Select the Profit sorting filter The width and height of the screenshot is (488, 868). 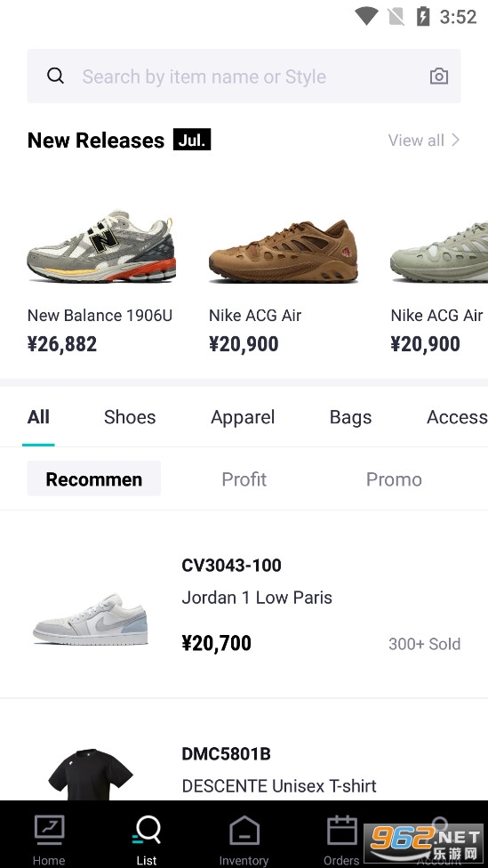coord(244,478)
